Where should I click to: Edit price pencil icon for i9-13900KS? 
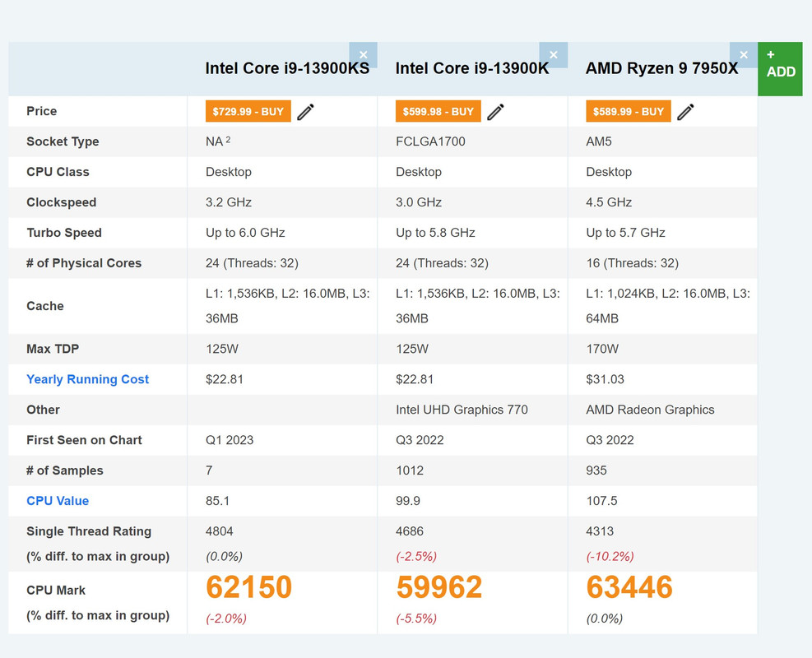pyautogui.click(x=305, y=112)
